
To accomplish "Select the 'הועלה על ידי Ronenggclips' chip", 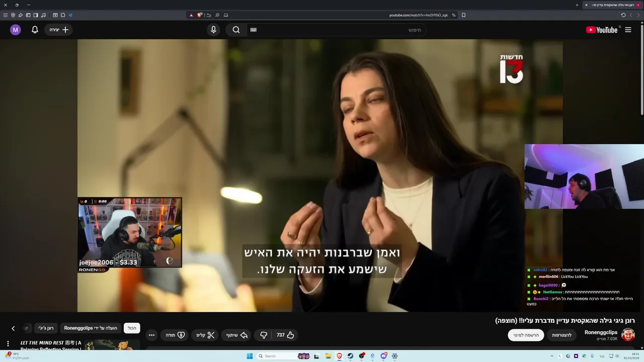I will 91,328.
